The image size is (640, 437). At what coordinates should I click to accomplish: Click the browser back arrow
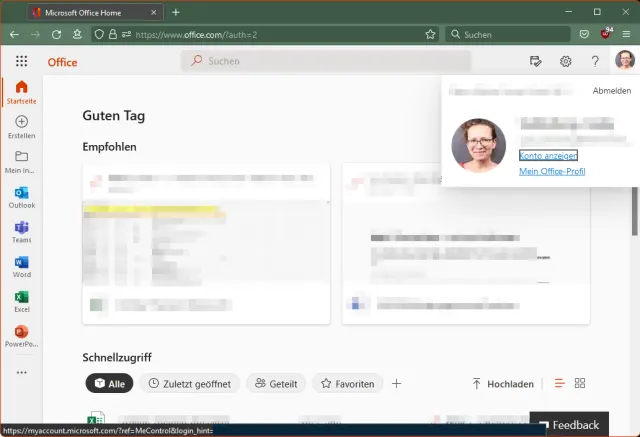(14, 35)
